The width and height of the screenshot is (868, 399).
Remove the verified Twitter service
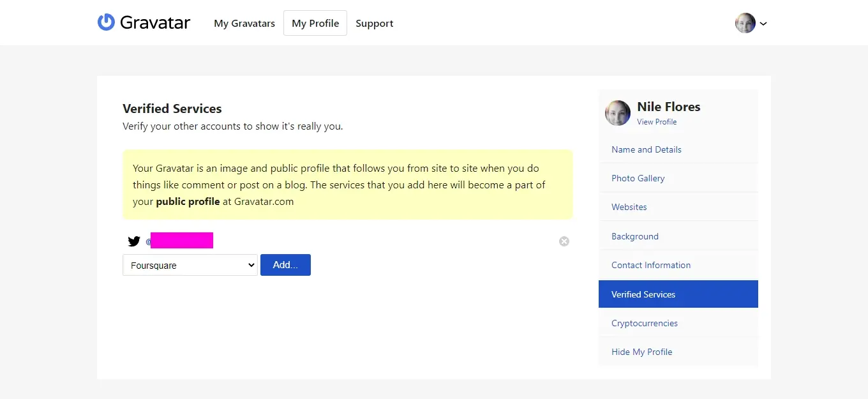pyautogui.click(x=564, y=241)
